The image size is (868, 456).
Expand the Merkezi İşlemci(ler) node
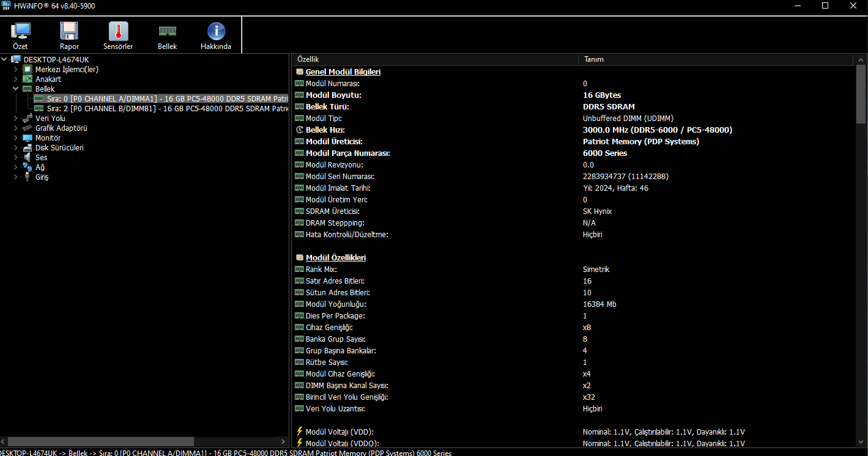tap(16, 69)
